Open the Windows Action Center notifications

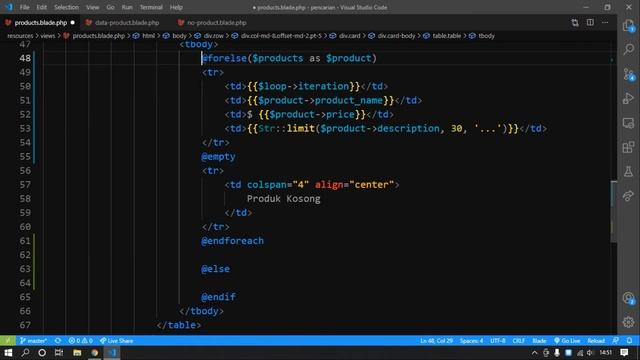624,353
